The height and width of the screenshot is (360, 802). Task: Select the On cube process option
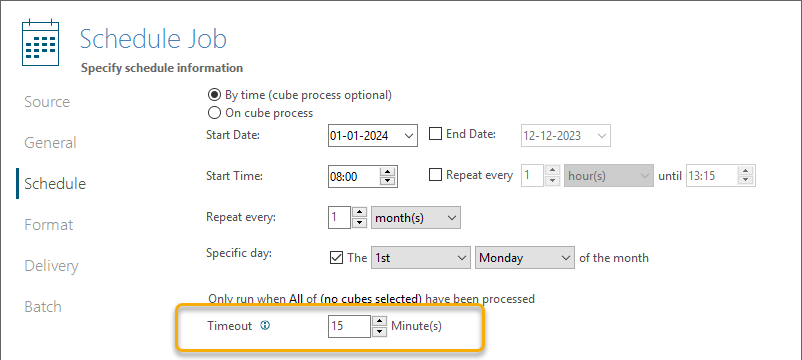tap(215, 112)
